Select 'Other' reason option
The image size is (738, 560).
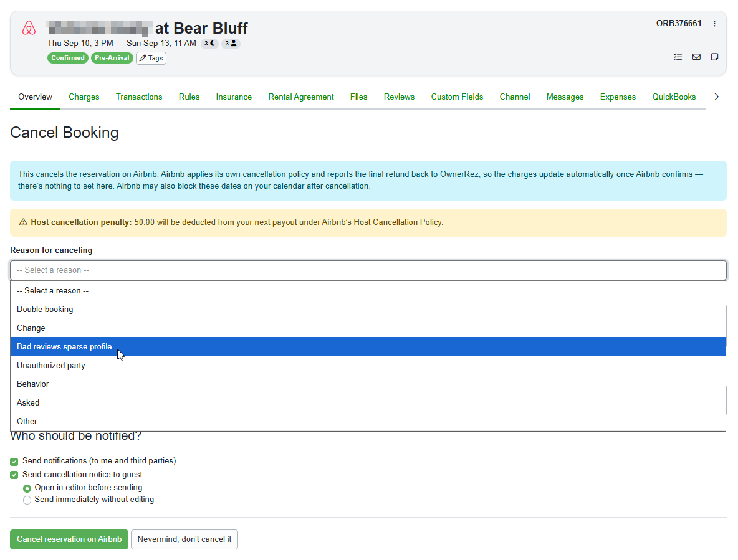tap(368, 422)
